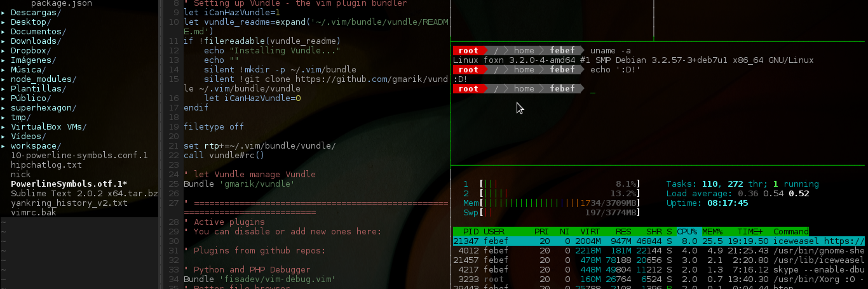
Task: Open the tmp/ directory
Action: tap(20, 117)
